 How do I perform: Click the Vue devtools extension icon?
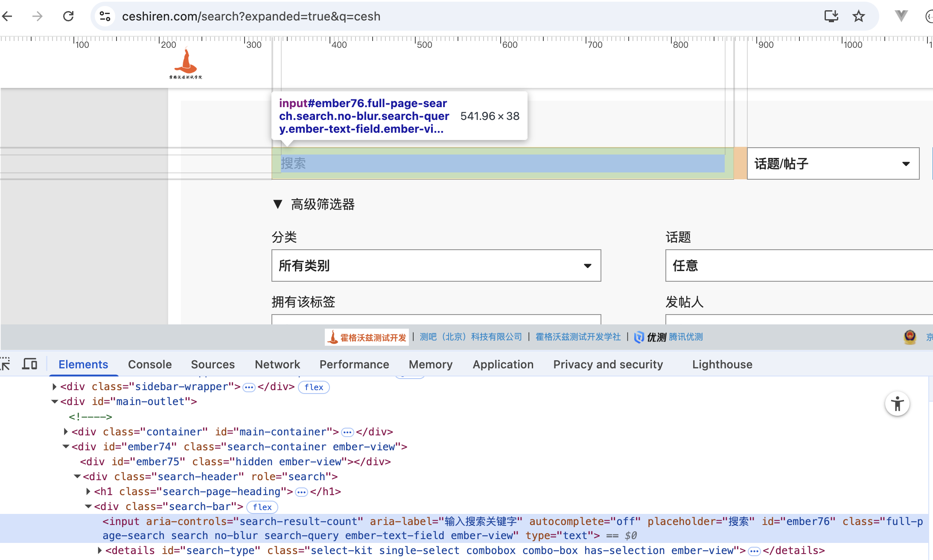901,16
